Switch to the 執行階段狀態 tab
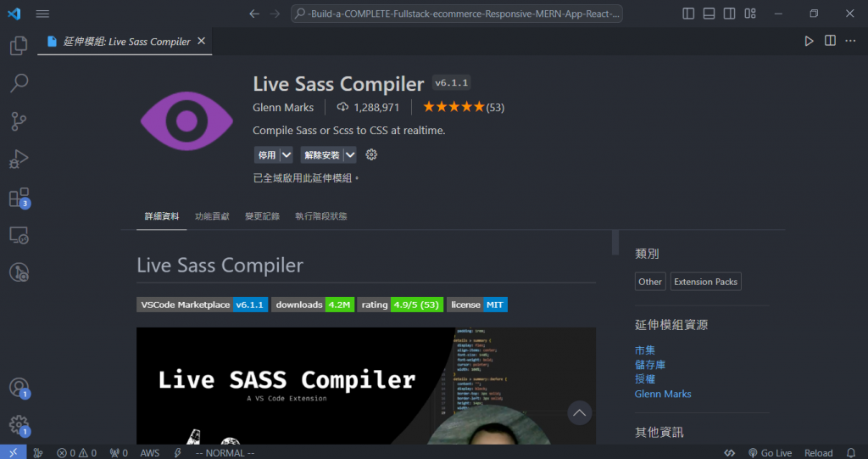Viewport: 868px width, 459px height. pyautogui.click(x=321, y=216)
